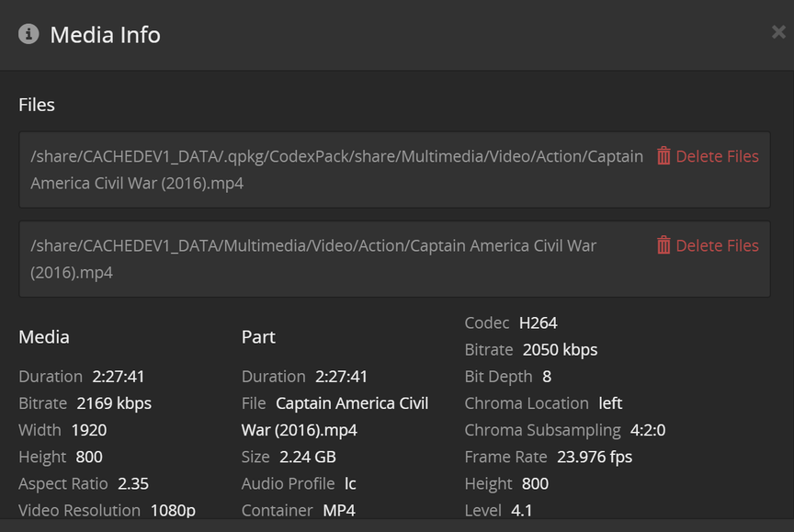Close the Media Info dialog

pos(778,32)
